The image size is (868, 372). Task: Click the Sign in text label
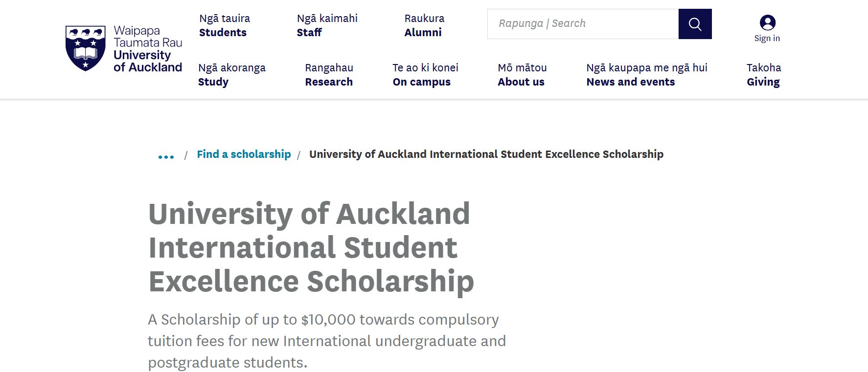[767, 38]
